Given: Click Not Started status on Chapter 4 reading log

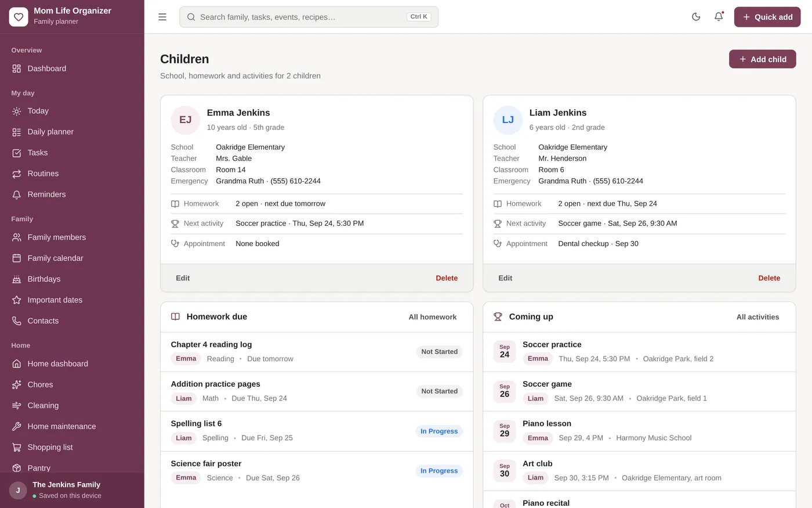Looking at the screenshot, I should 439,352.
